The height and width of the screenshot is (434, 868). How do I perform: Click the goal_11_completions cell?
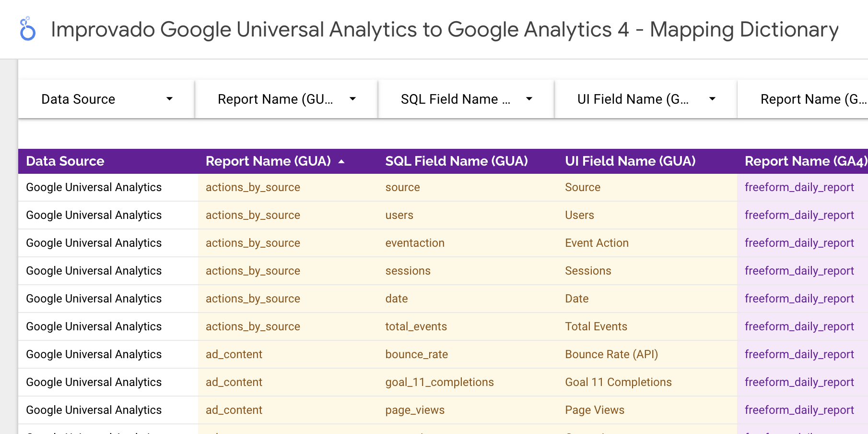[x=439, y=382]
